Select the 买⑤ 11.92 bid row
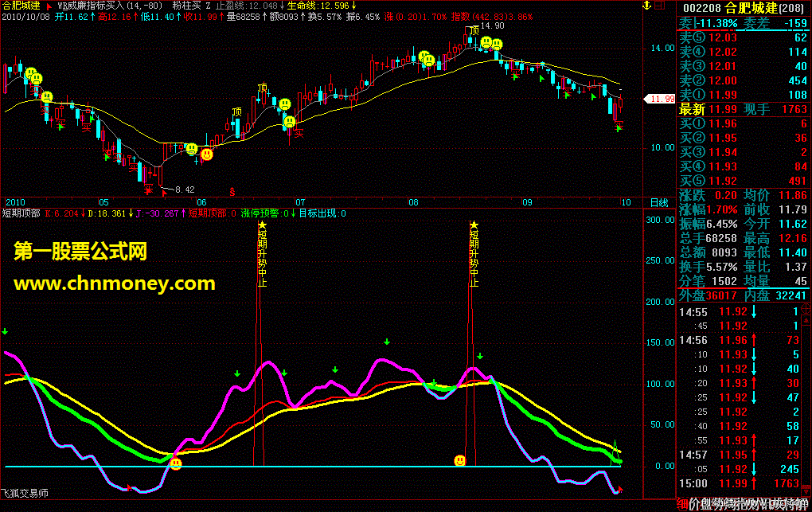The height and width of the screenshot is (512, 812). point(743,182)
